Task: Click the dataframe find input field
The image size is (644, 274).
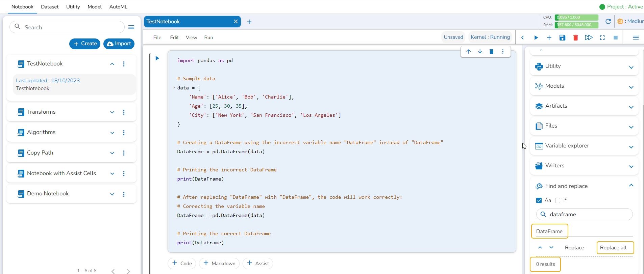Action: click(x=588, y=215)
